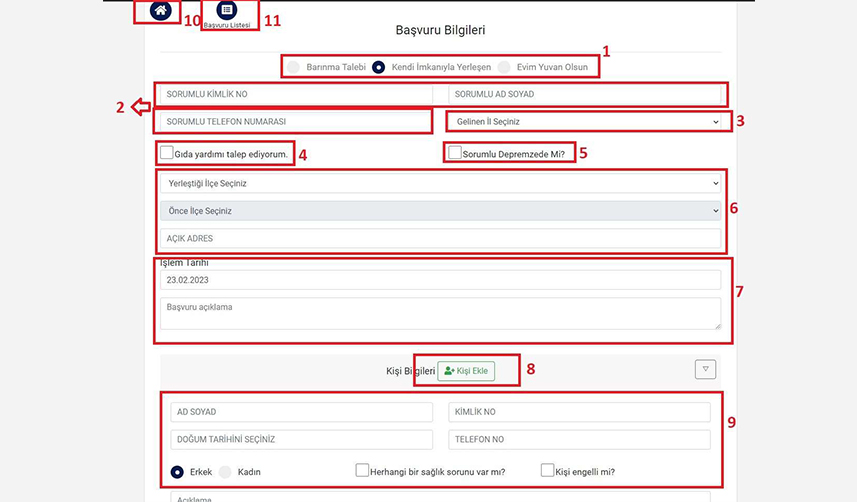Click the Doğum Tarihini Seçiniz field

click(x=301, y=439)
